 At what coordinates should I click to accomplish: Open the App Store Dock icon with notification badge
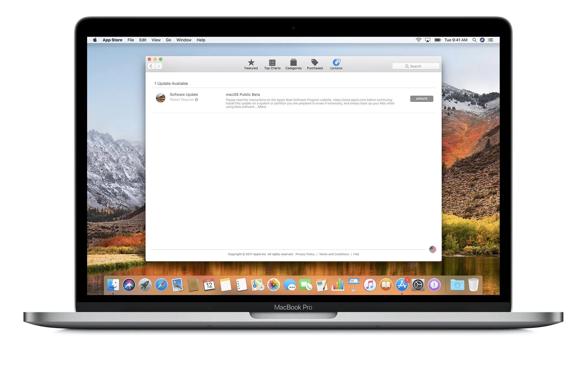402,285
